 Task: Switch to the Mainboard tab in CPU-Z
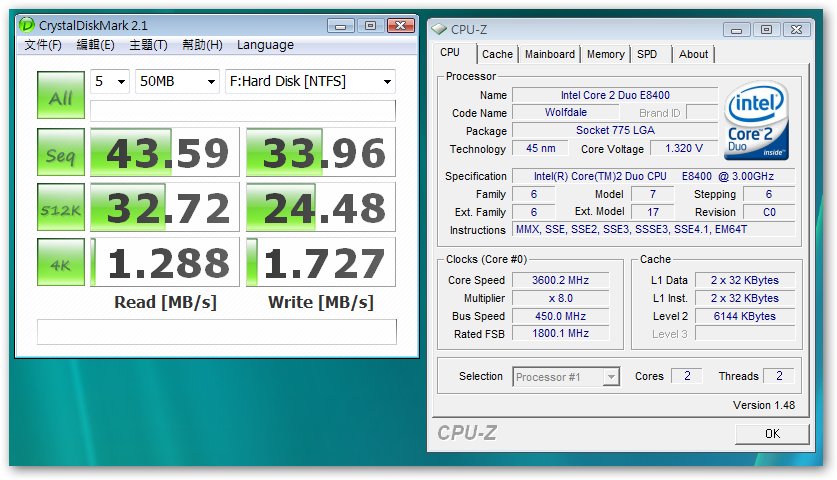tap(550, 54)
